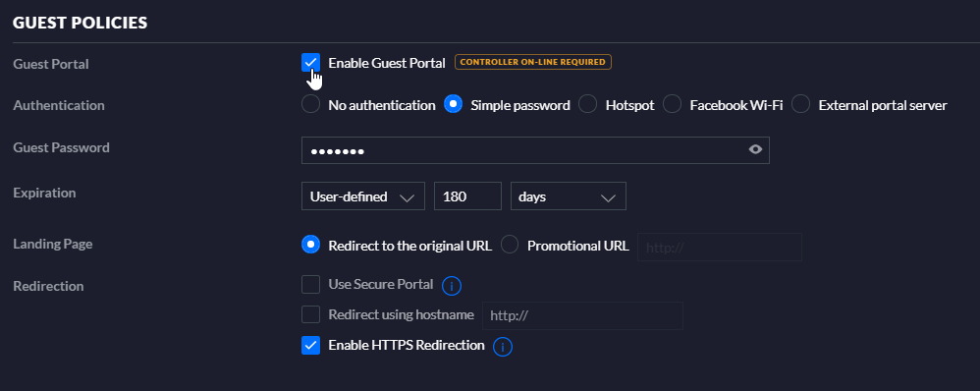Open the HTTPS Redirection info icon
This screenshot has width=980, height=391.
(503, 347)
